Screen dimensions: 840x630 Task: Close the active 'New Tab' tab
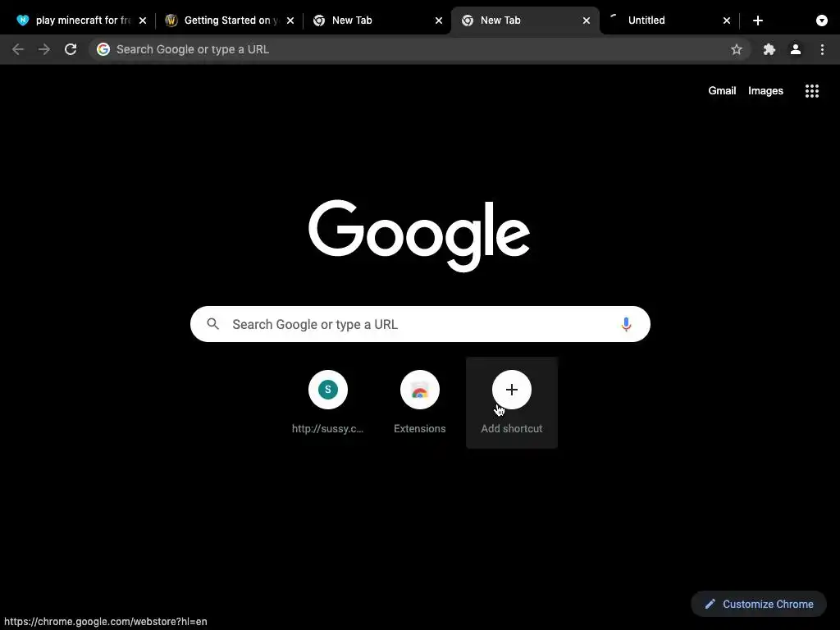pos(587,21)
